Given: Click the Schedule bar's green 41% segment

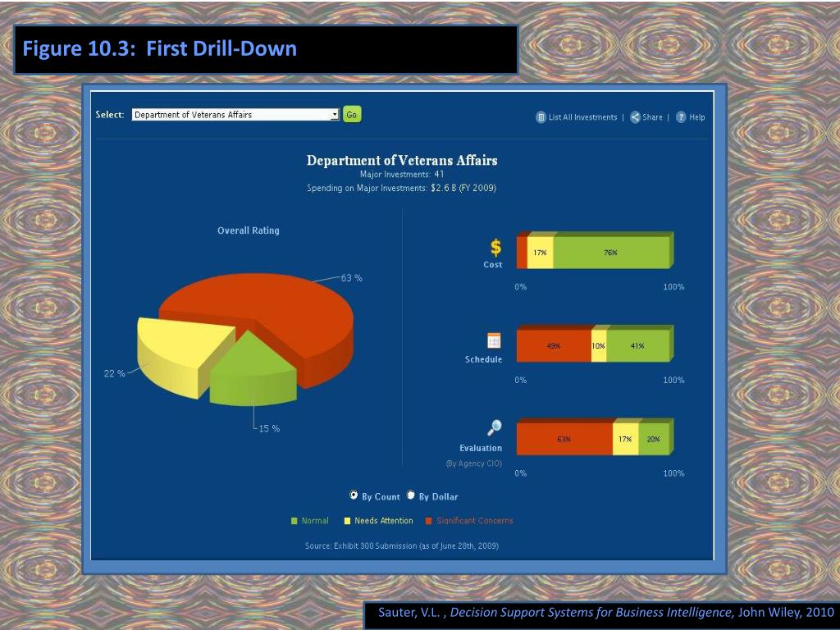Looking at the screenshot, I should click(x=638, y=346).
